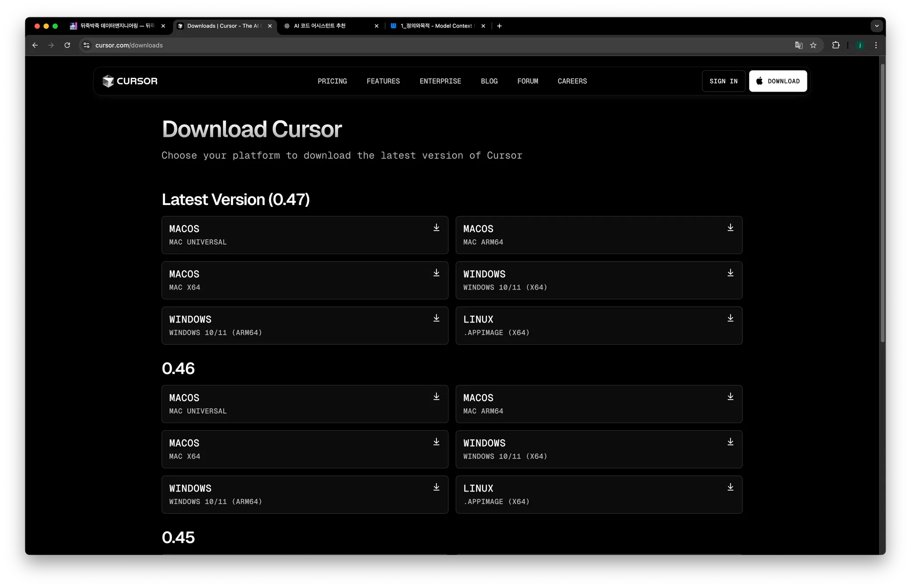
Task: Click the Cursor logo in header
Action: tap(130, 81)
